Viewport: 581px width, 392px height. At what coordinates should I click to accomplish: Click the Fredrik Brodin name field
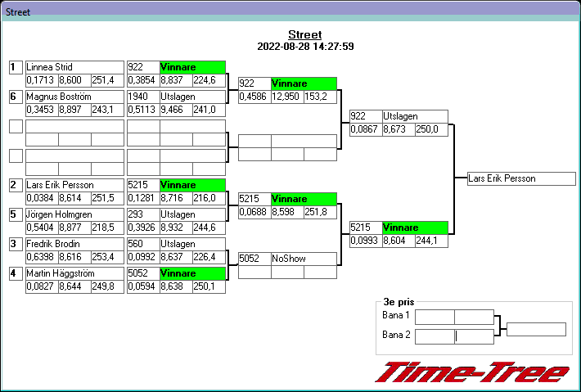coord(74,244)
